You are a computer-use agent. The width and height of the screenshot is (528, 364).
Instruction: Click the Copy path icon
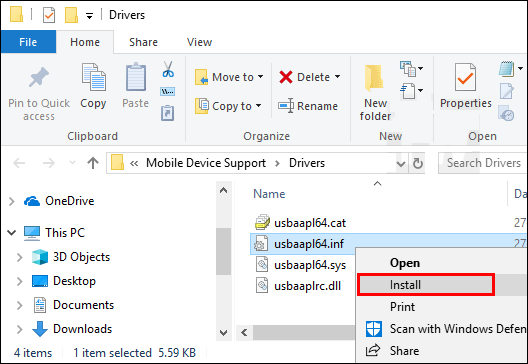(167, 91)
